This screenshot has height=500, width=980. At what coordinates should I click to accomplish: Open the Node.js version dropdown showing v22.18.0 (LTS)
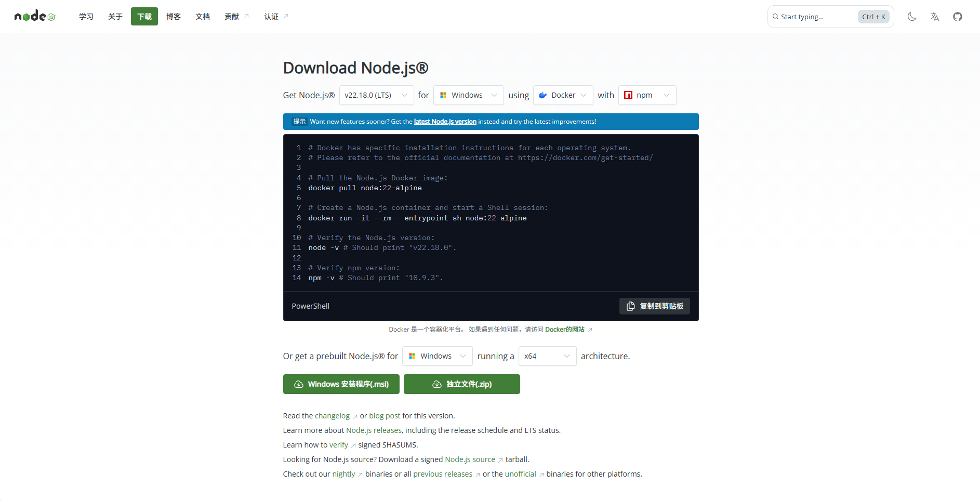coord(376,95)
